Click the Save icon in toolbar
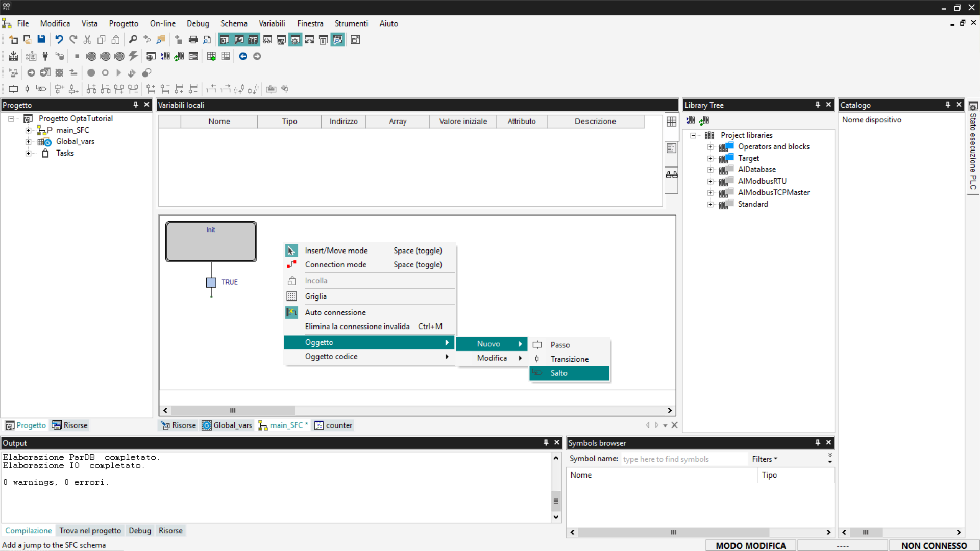The height and width of the screenshot is (551, 980). pyautogui.click(x=41, y=40)
